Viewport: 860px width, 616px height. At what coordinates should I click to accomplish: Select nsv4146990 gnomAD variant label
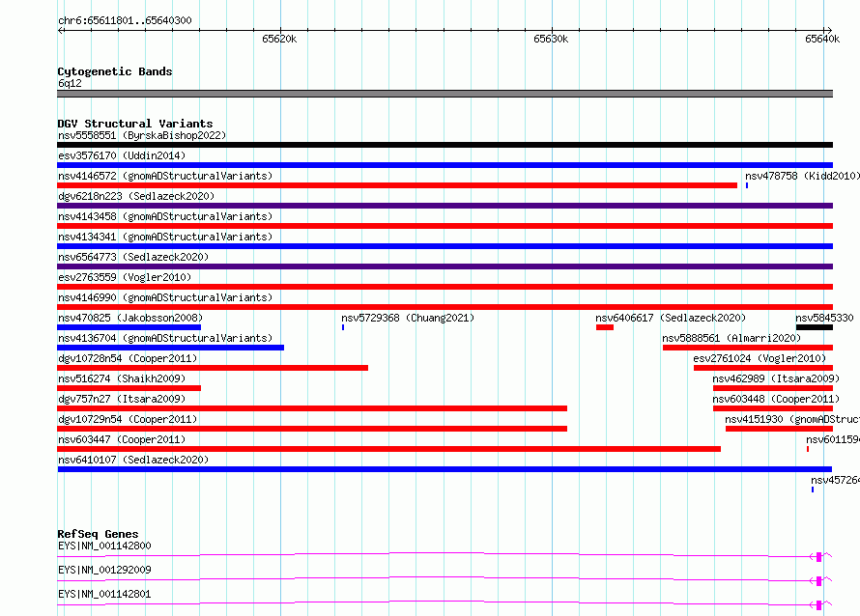tap(165, 297)
